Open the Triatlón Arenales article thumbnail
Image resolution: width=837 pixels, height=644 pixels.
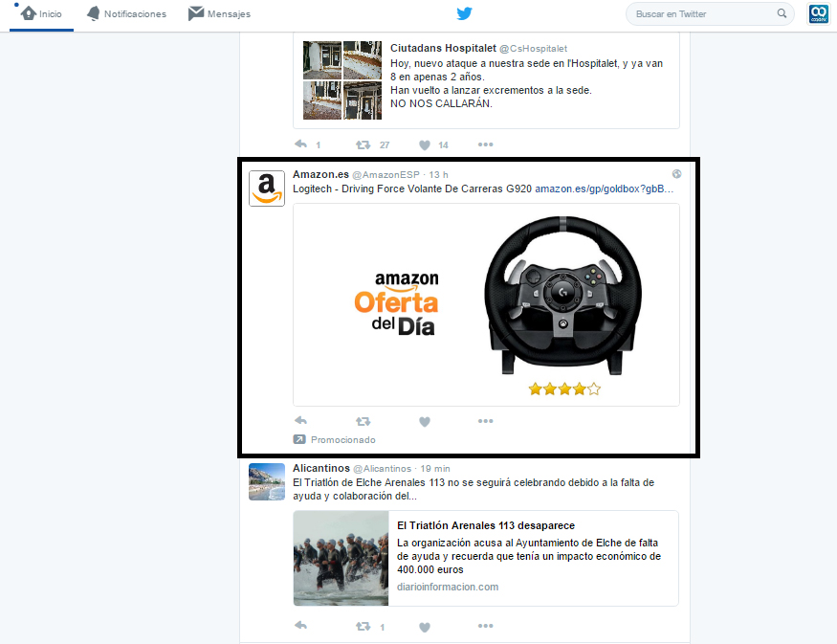pyautogui.click(x=341, y=558)
